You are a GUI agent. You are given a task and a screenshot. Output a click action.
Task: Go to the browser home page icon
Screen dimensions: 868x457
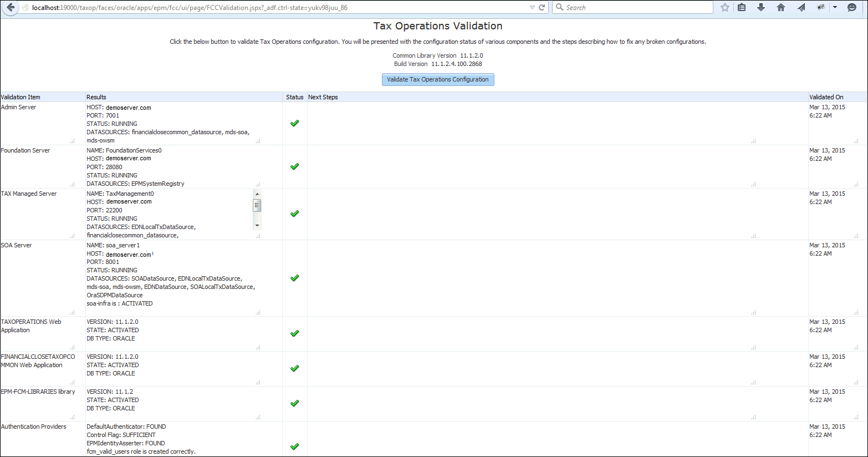coord(781,8)
